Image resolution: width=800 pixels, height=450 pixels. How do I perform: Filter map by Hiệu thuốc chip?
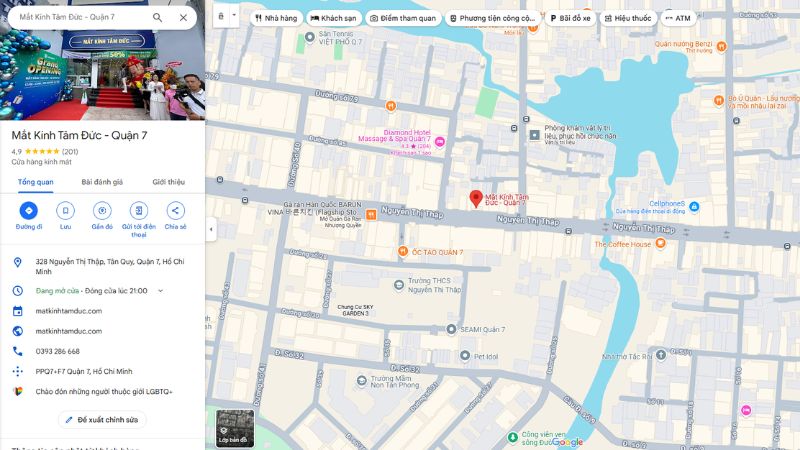pos(628,18)
